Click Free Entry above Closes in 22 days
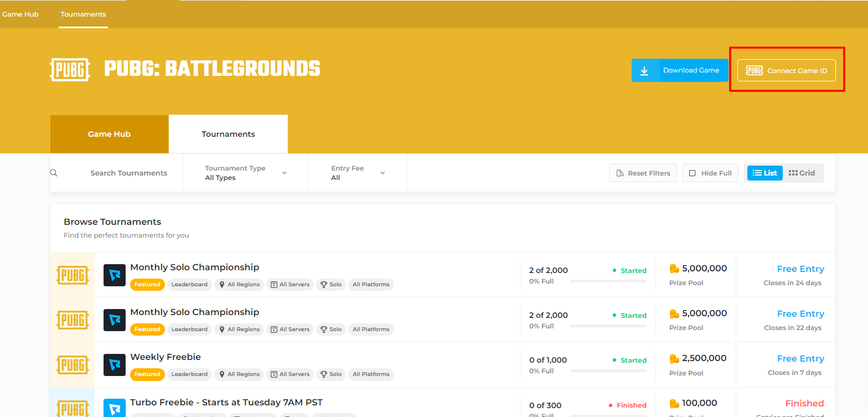868x417 pixels. [800, 314]
